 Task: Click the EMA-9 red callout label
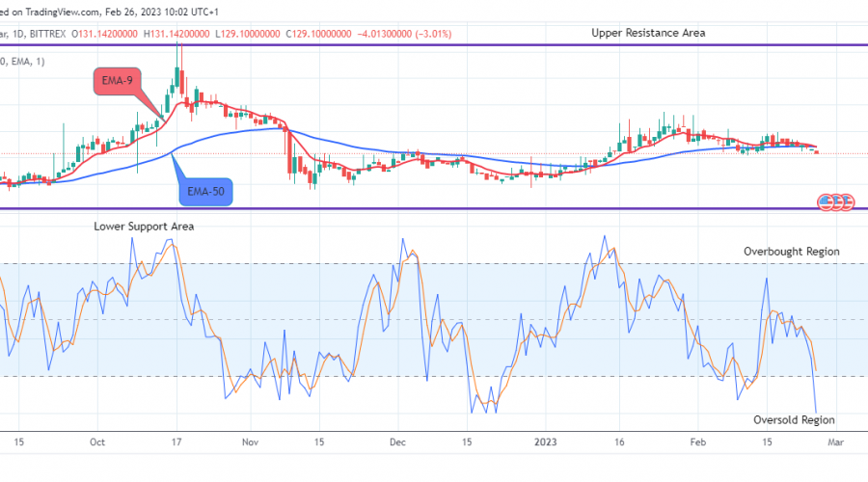pos(117,81)
